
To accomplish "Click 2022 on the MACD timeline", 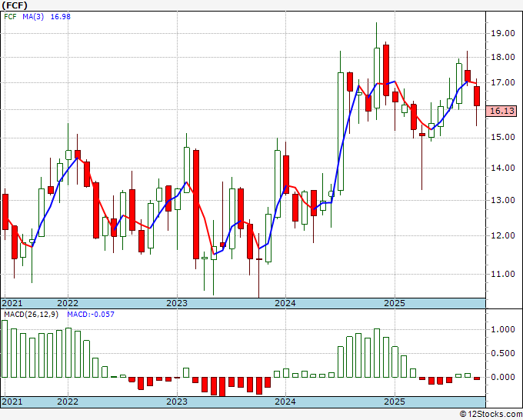I will [68, 402].
